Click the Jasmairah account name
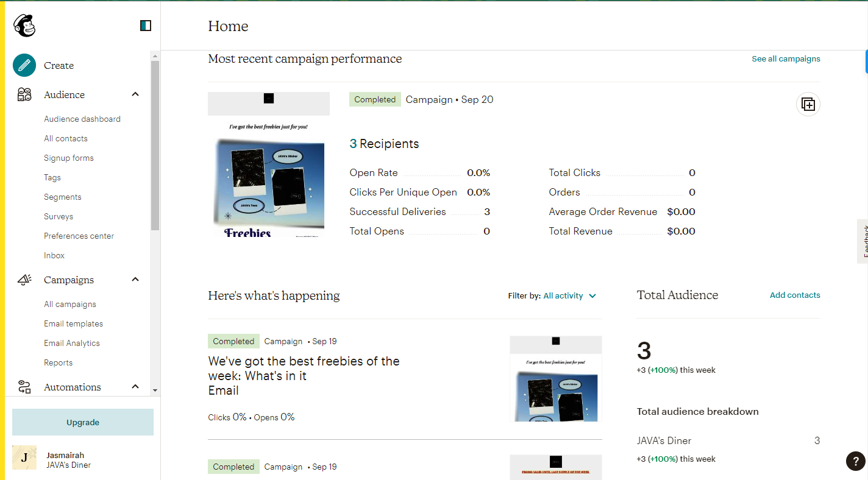This screenshot has width=868, height=480. pos(65,455)
